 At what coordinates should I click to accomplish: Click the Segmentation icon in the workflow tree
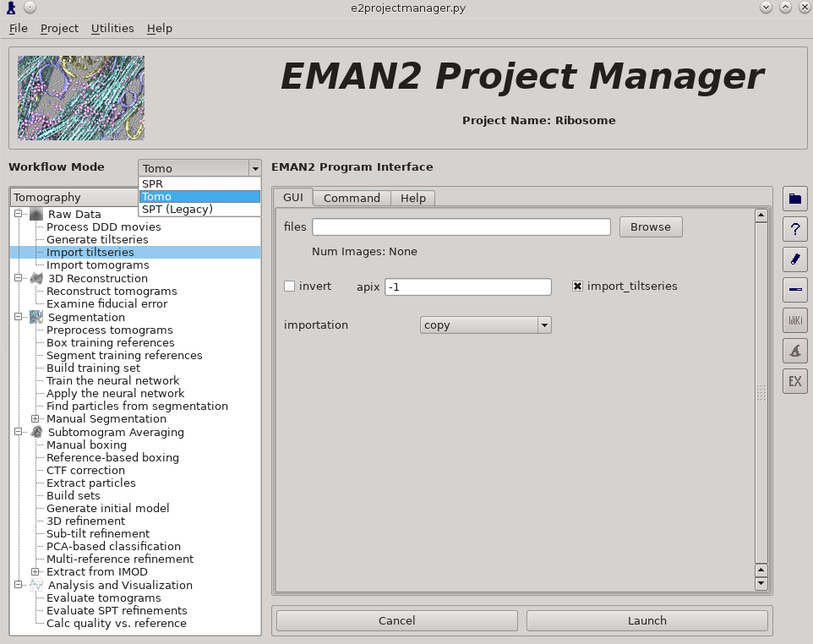click(35, 317)
